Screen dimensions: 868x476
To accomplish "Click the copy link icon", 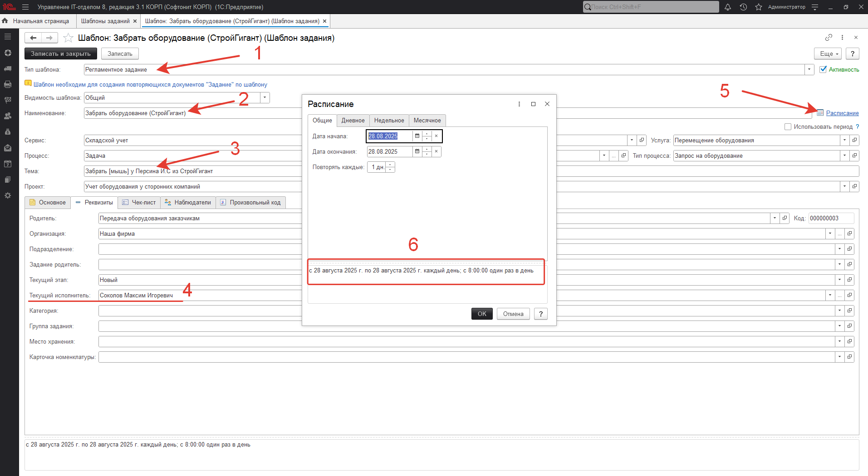I will tap(829, 38).
